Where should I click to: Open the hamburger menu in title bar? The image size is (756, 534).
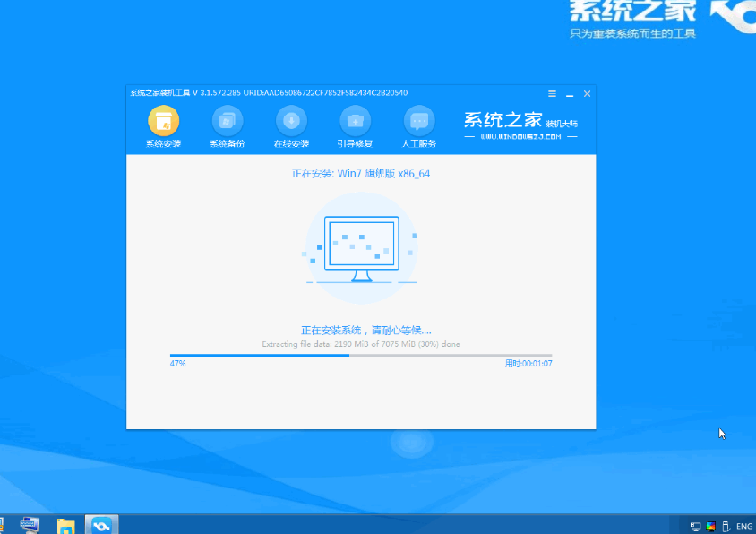(x=552, y=93)
